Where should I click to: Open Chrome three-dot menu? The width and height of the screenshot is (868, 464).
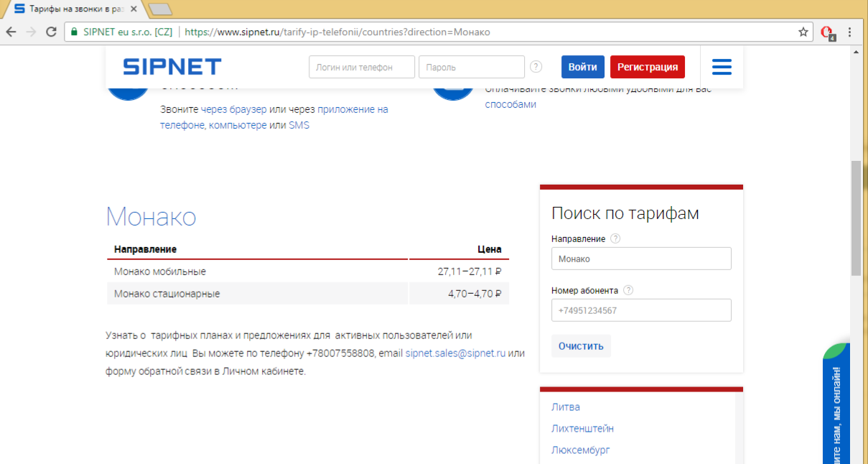pos(850,32)
